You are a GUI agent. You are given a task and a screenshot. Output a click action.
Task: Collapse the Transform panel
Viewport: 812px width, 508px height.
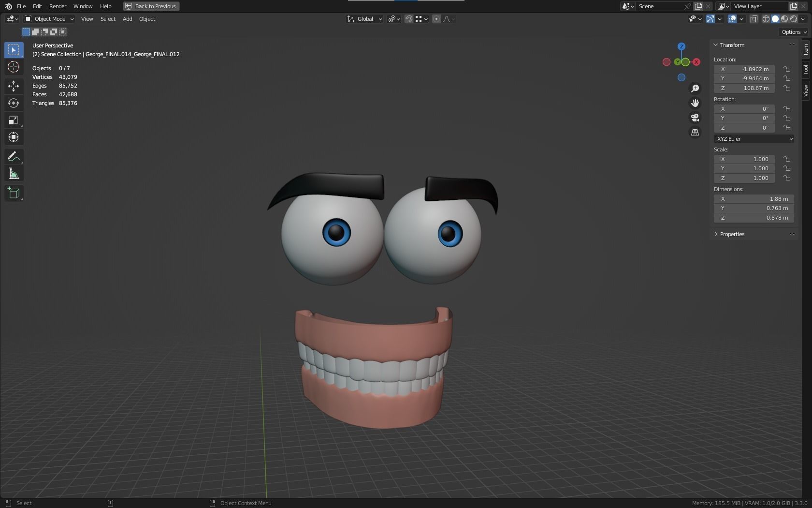click(x=716, y=45)
